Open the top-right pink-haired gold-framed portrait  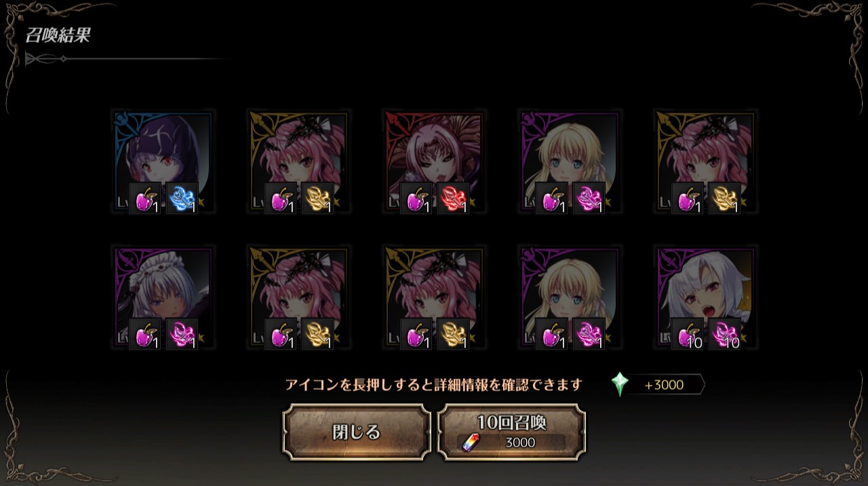pos(705,163)
